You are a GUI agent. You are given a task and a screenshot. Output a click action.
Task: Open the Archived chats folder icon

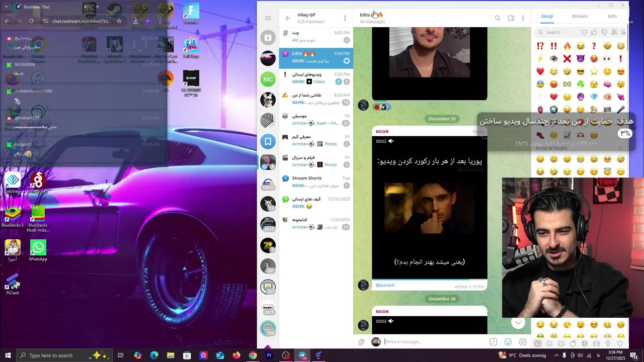268,37
